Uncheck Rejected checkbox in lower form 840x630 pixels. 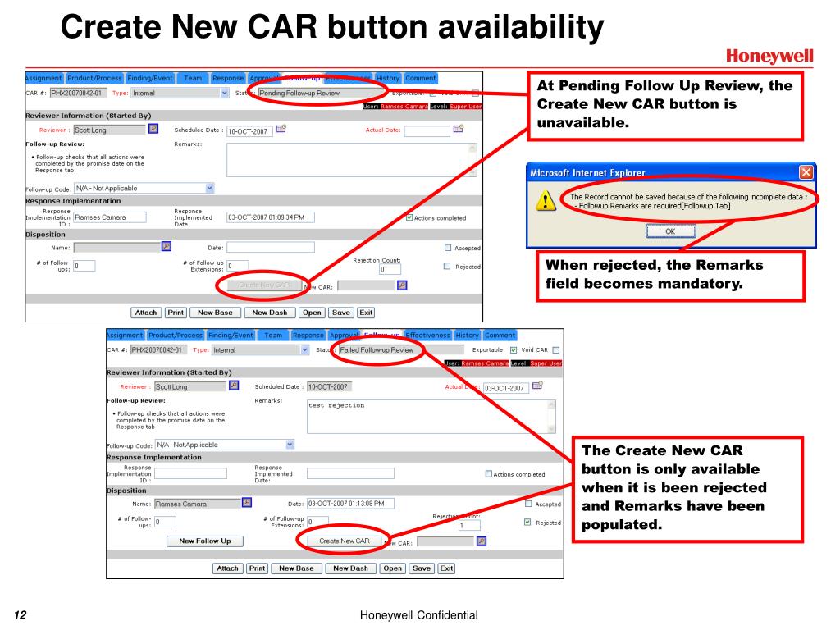point(527,522)
